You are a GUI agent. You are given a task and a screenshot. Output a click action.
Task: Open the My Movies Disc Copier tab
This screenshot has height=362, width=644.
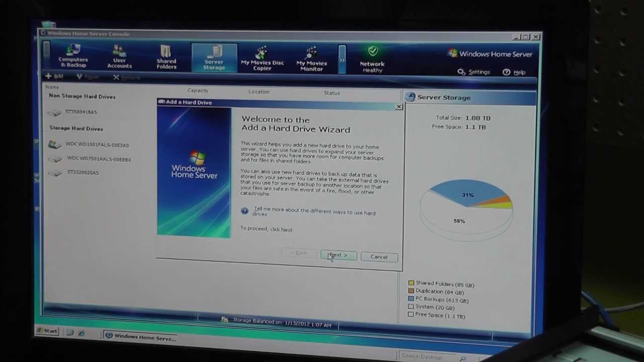262,59
